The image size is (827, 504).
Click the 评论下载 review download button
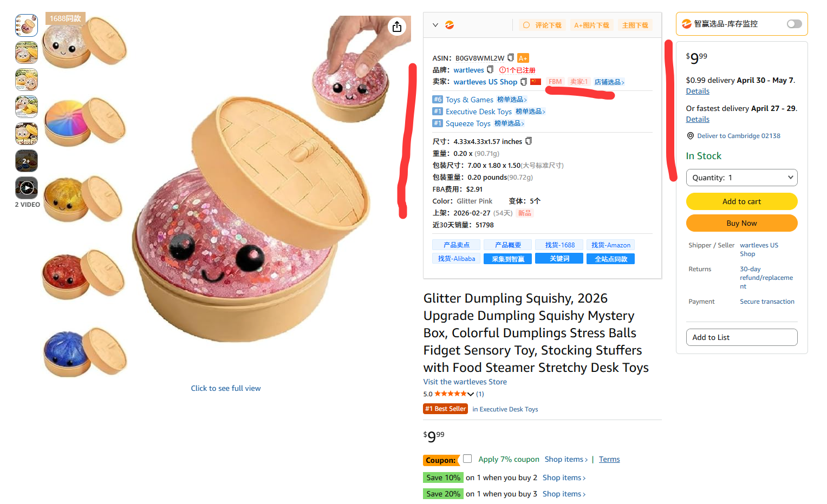pos(542,25)
